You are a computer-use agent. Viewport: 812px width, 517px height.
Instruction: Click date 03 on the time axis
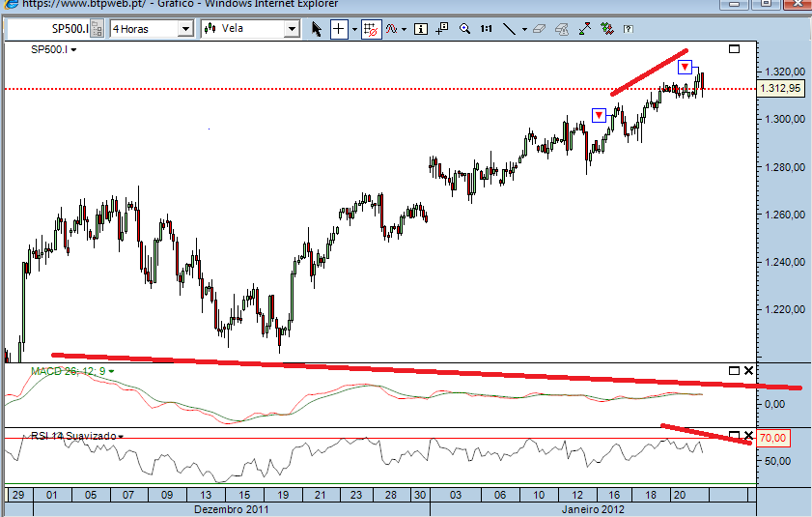click(x=455, y=495)
